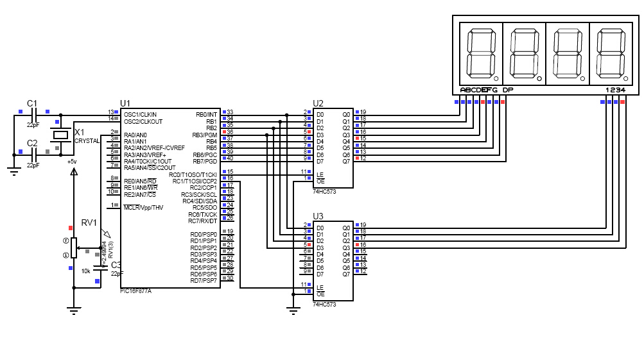Click the 22pF value under C2

pos(33,165)
